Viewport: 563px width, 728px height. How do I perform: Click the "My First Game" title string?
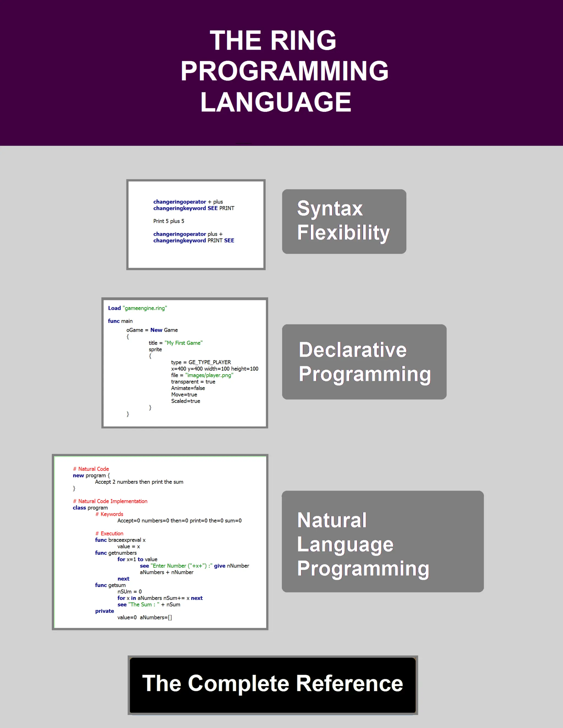[x=183, y=343]
